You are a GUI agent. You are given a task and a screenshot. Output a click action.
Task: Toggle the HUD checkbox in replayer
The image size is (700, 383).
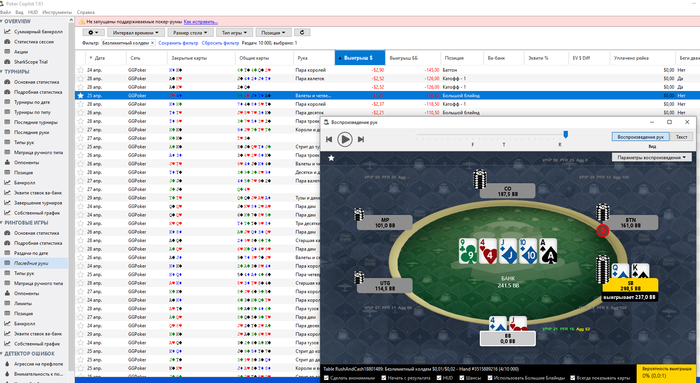pyautogui.click(x=440, y=378)
